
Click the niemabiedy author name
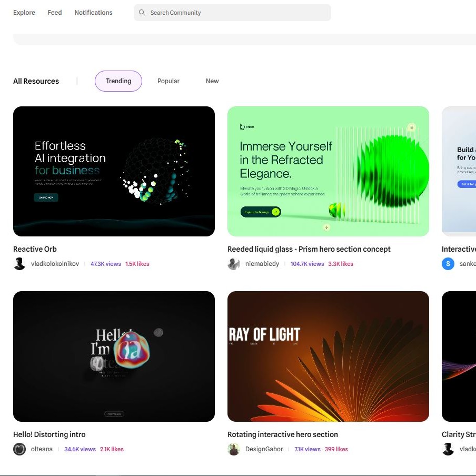(x=262, y=264)
